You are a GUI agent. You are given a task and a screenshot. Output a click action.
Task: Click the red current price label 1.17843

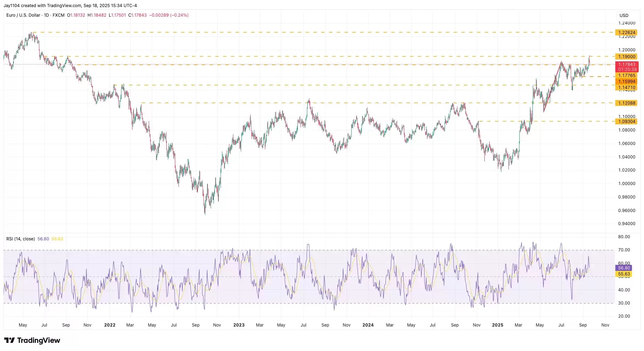[x=626, y=65]
